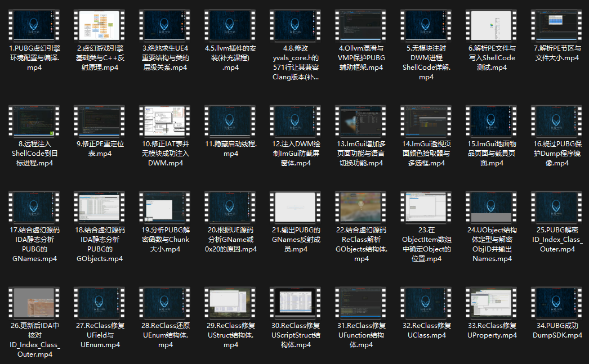
Task: Open the 4.Ollvm混淆与VMP保护 video icon
Action: (361, 26)
